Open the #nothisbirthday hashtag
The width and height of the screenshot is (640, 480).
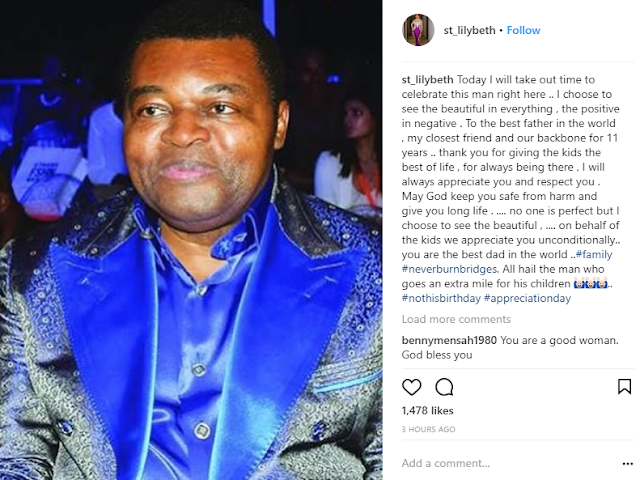[x=441, y=298]
